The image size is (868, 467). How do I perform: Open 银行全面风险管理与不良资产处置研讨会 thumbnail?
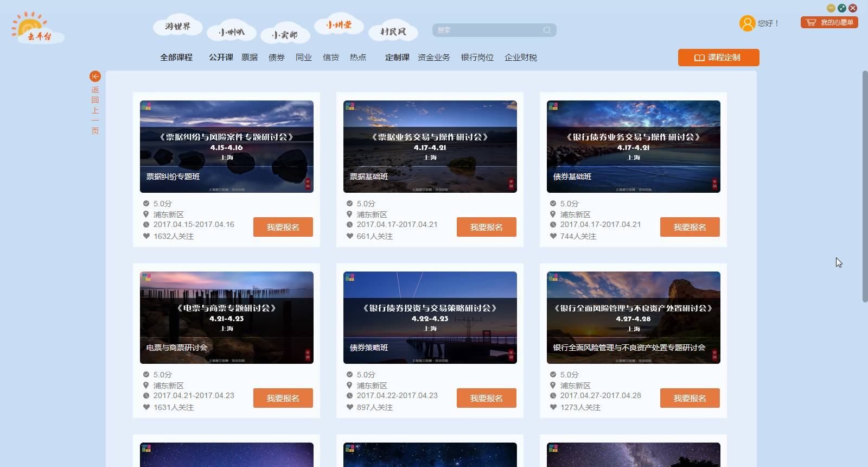pos(634,318)
